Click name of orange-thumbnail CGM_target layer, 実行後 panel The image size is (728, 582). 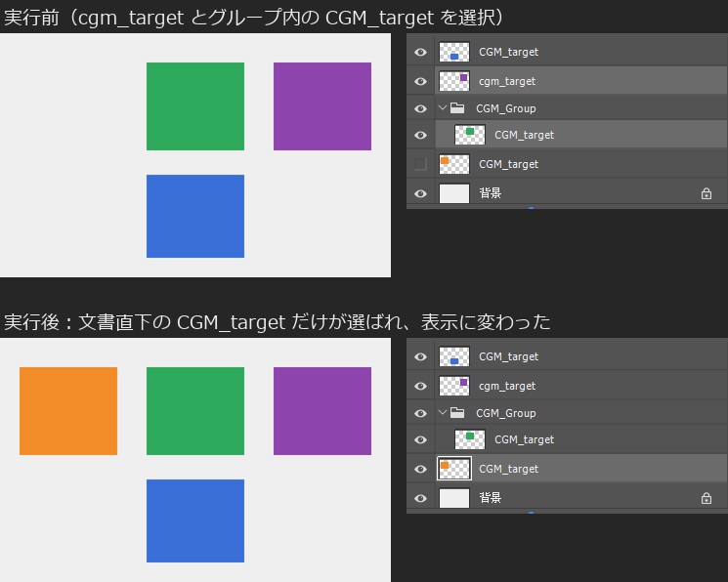click(x=508, y=469)
